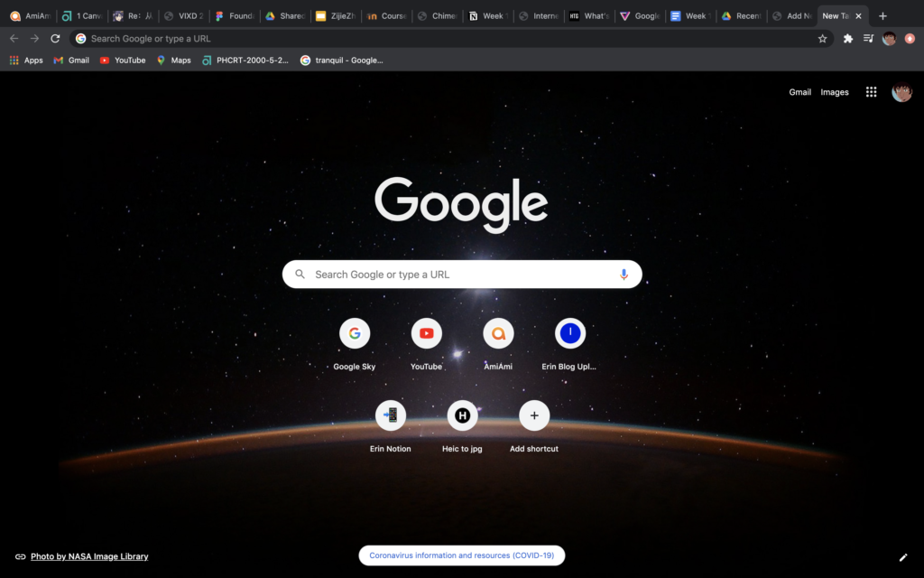Click the red update icon in toolbar
This screenshot has width=924, height=578.
click(910, 38)
